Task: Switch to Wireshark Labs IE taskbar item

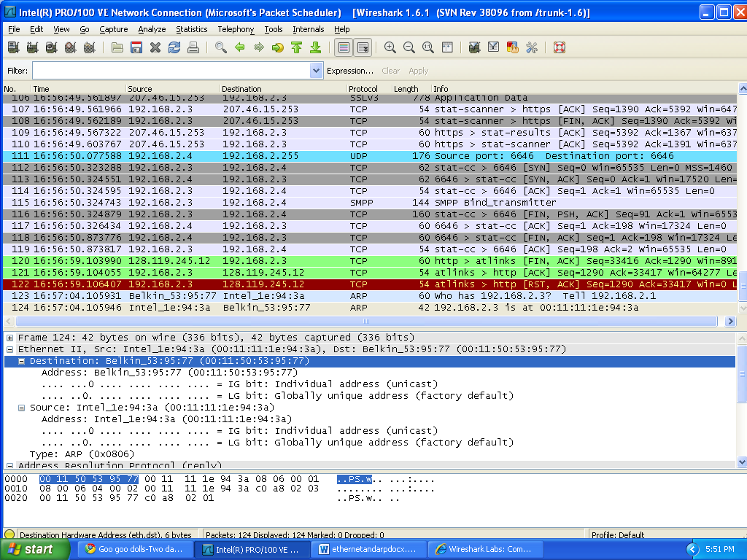Action: click(x=485, y=549)
